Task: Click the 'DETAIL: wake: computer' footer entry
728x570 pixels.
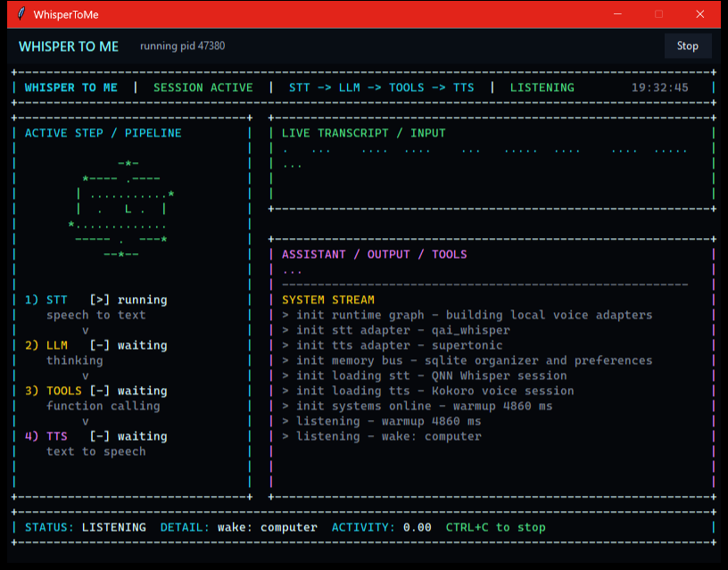Action: (239, 528)
